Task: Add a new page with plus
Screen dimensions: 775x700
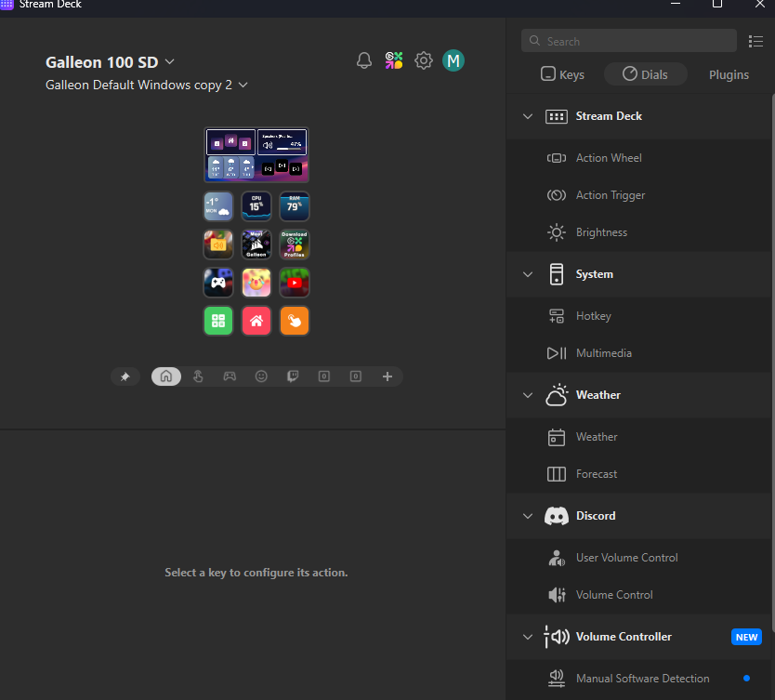Action: [387, 376]
